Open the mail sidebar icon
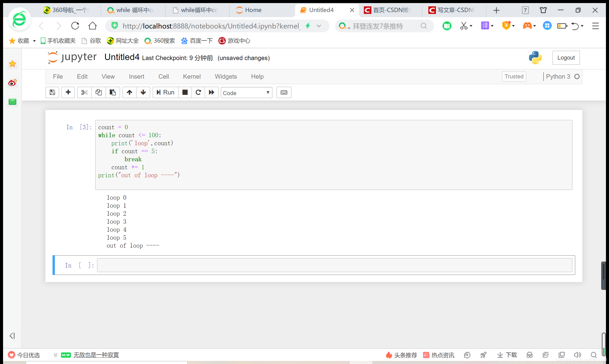Screen dimensions: 609x364 click(x=12, y=101)
